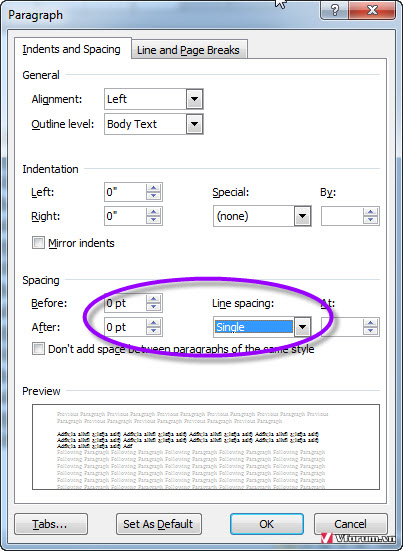403x551 pixels.
Task: Open the Tabs... dialog button
Action: 51,524
